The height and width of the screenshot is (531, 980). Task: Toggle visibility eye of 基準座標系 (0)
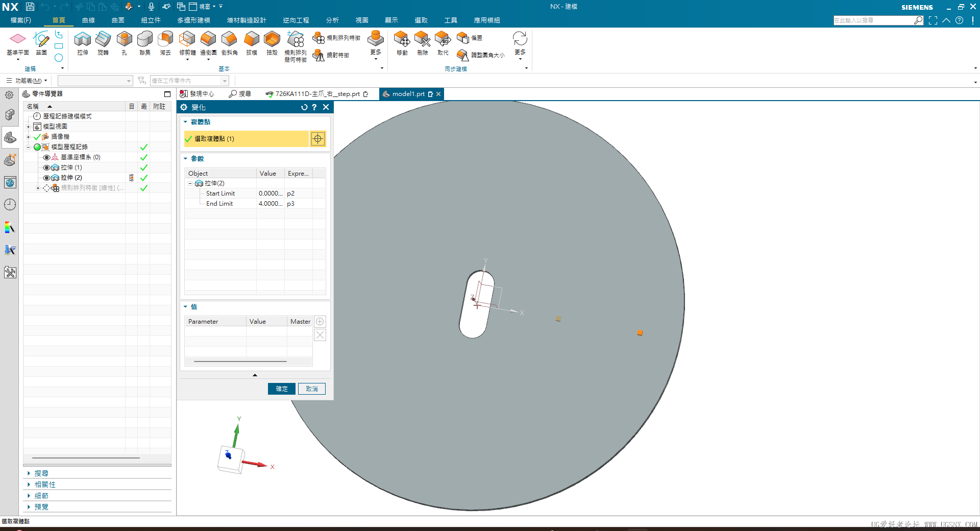[x=46, y=157]
